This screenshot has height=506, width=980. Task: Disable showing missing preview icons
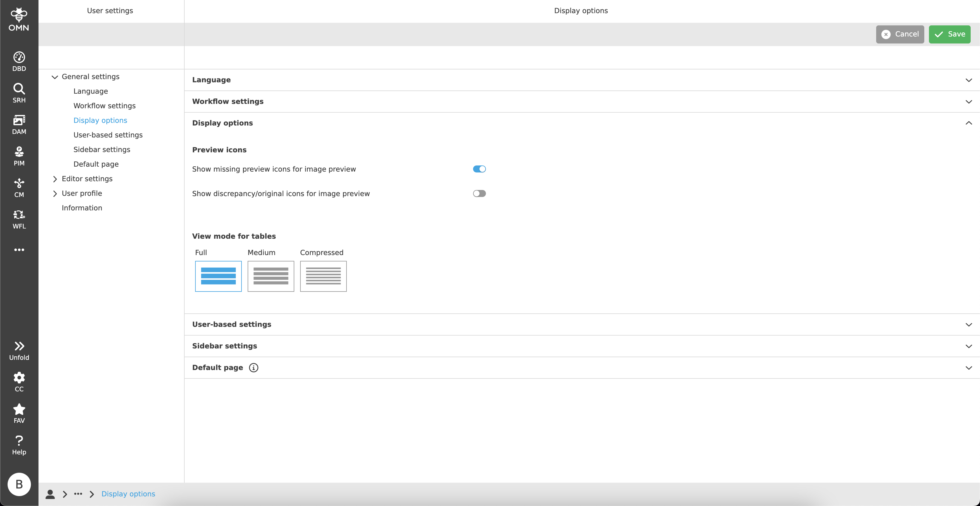point(479,169)
